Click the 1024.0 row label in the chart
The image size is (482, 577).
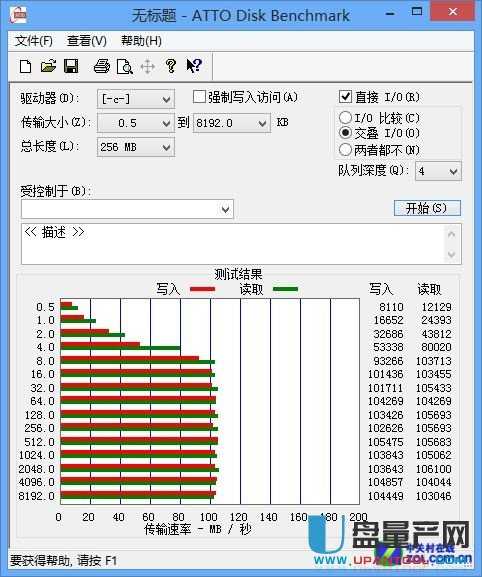[x=36, y=455]
